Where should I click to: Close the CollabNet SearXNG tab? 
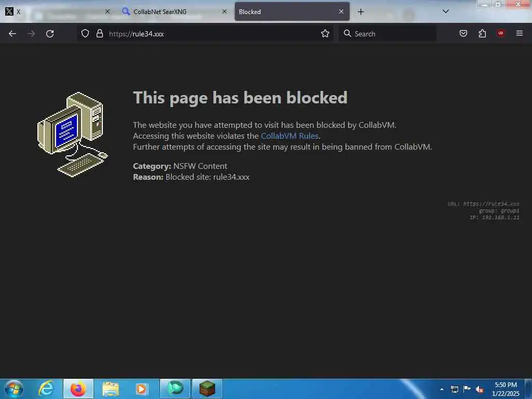[x=224, y=12]
